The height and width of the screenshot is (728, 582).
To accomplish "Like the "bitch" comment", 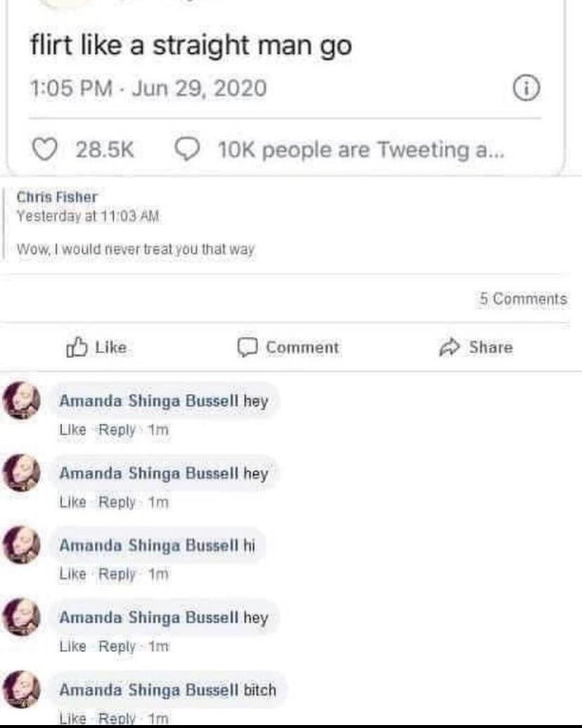I will point(72,719).
